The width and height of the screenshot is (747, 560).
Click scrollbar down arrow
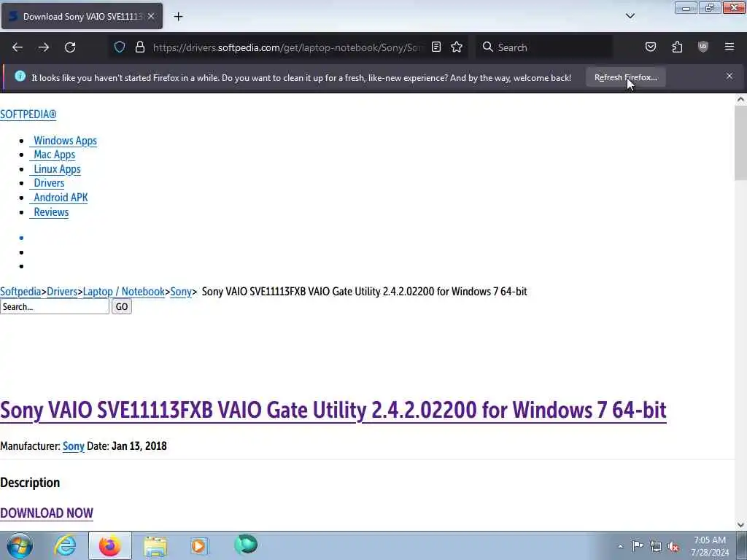pyautogui.click(x=740, y=525)
